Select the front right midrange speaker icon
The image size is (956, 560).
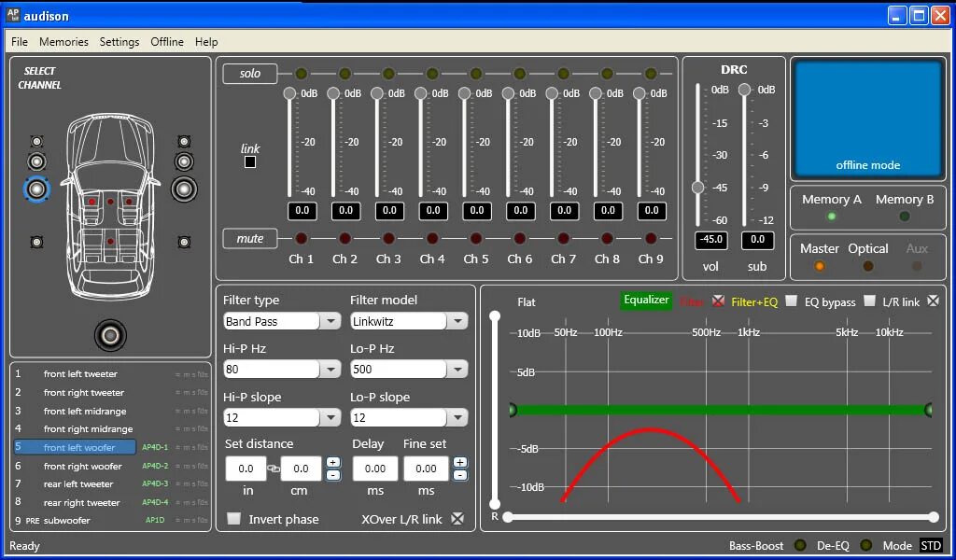pos(184,161)
